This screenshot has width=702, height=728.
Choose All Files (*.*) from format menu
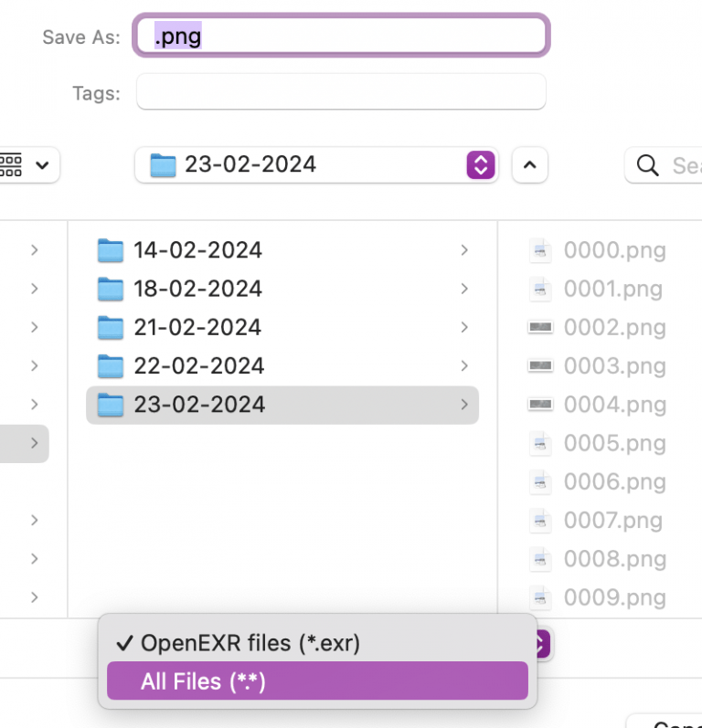click(x=203, y=681)
